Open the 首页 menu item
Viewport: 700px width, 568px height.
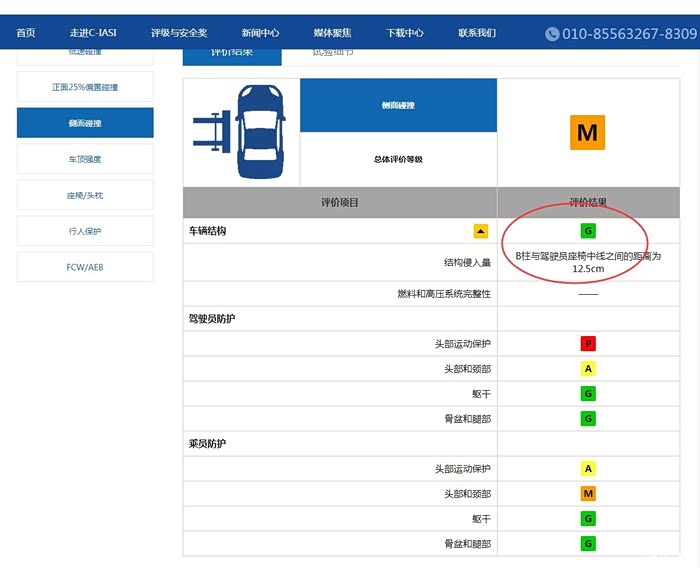tap(26, 33)
